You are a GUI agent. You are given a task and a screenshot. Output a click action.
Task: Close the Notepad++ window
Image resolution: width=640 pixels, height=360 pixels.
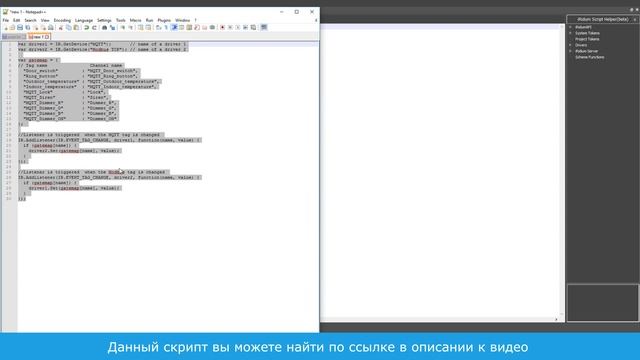(x=312, y=12)
